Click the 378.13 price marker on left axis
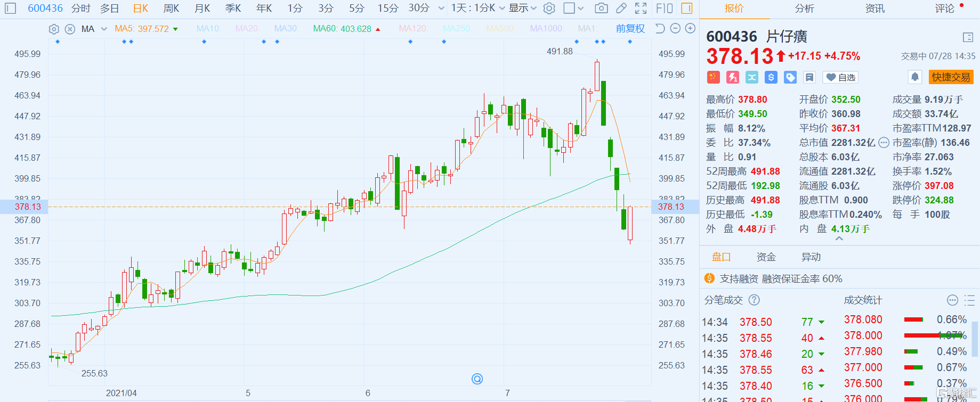This screenshot has height=402, width=980. [24, 207]
